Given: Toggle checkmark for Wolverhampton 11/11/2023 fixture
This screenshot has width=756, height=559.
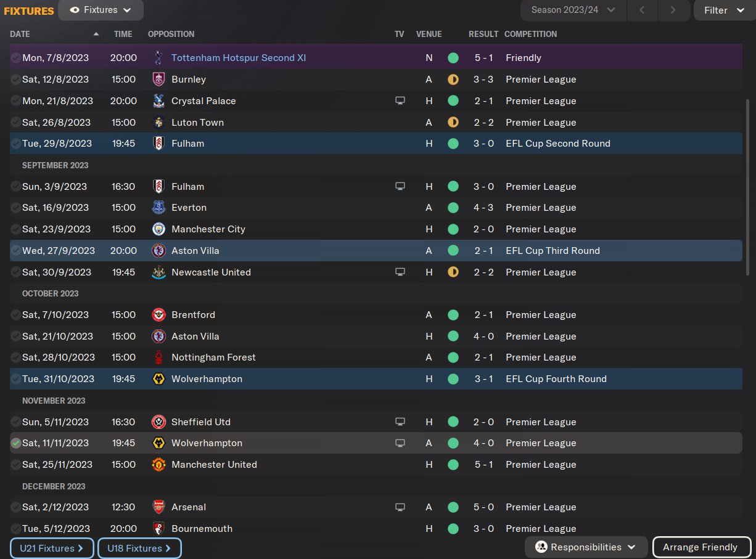Looking at the screenshot, I should click(x=16, y=443).
